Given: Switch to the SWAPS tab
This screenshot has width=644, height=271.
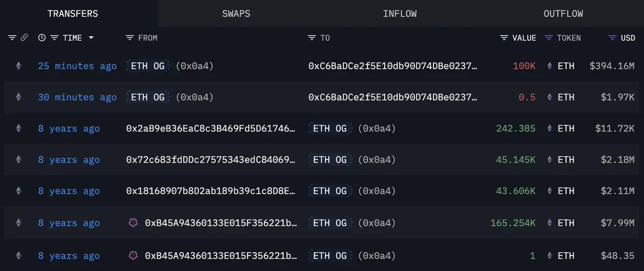Looking at the screenshot, I should pyautogui.click(x=236, y=13).
